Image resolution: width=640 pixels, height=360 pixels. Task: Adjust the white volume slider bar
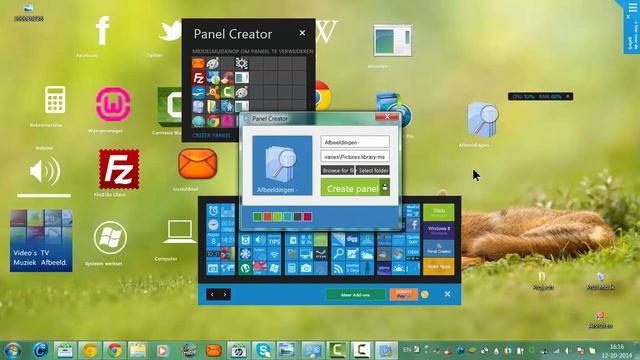[x=44, y=196]
